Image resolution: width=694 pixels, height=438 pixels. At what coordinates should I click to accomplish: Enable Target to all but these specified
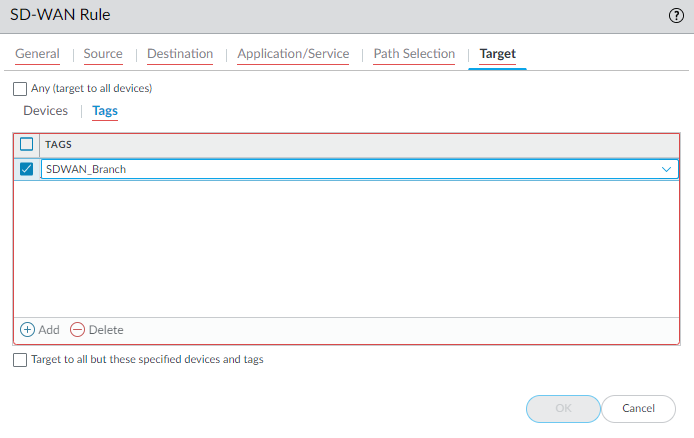pos(21,359)
